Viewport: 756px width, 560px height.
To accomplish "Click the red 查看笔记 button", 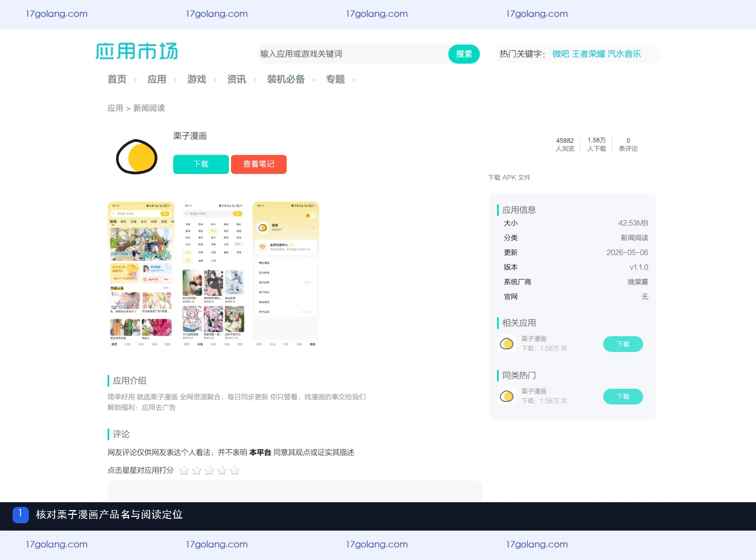I will pyautogui.click(x=259, y=164).
